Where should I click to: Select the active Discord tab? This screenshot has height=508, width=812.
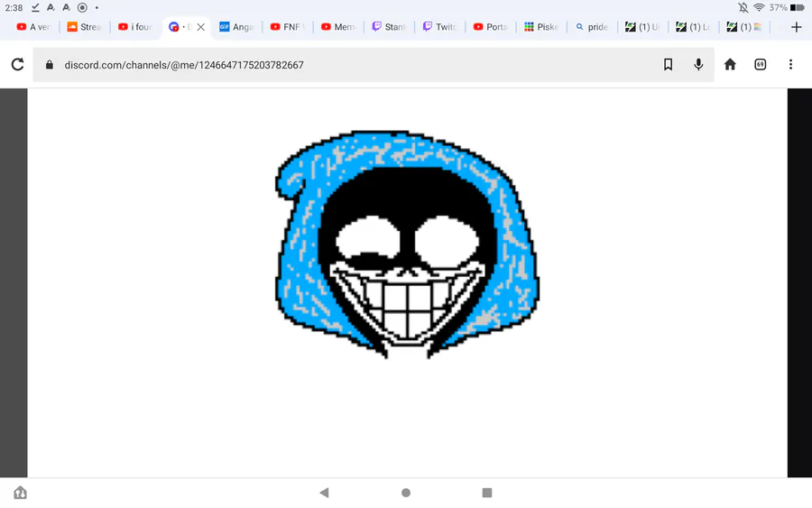click(x=180, y=27)
